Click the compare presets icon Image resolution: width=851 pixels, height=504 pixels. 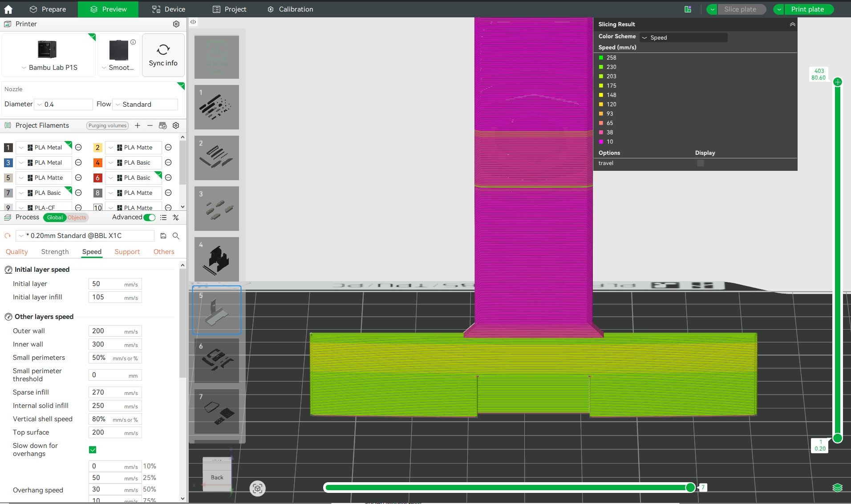coord(176,218)
